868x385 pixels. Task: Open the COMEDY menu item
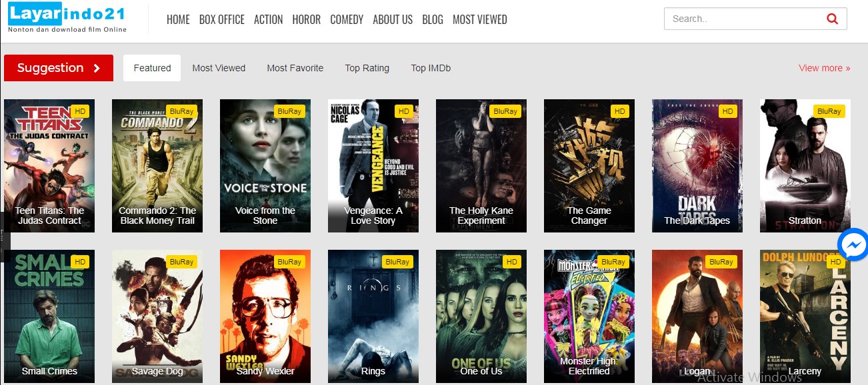coord(347,19)
